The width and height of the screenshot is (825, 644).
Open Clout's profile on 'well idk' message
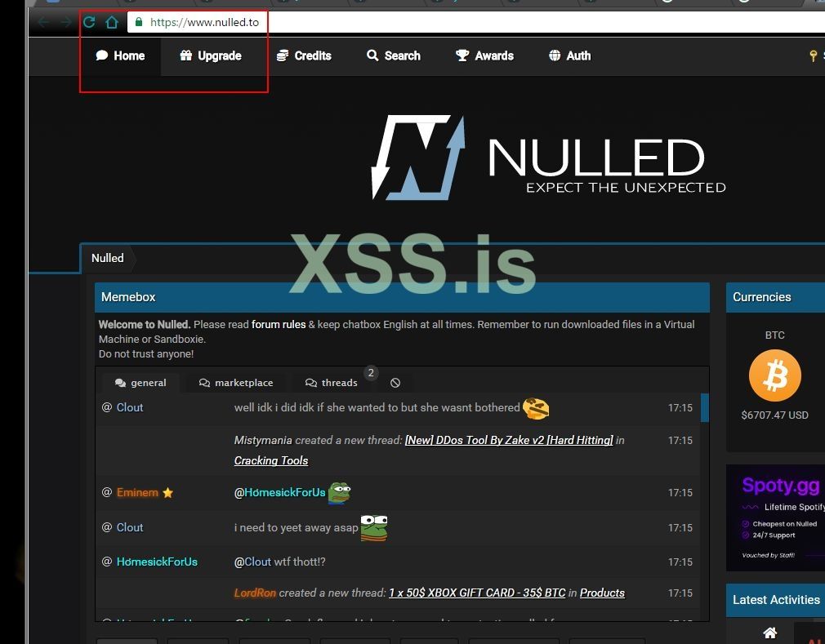[x=130, y=407]
